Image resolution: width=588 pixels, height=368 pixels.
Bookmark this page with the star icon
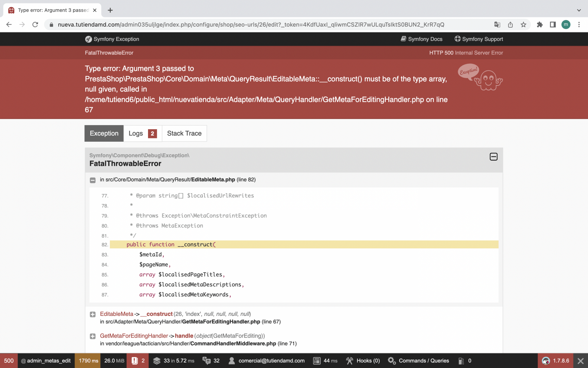[x=523, y=25]
